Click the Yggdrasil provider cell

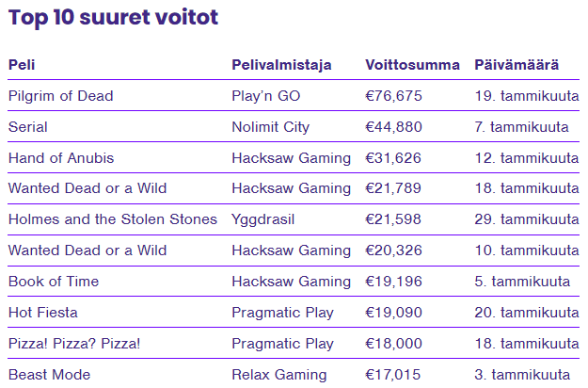pyautogui.click(x=262, y=219)
